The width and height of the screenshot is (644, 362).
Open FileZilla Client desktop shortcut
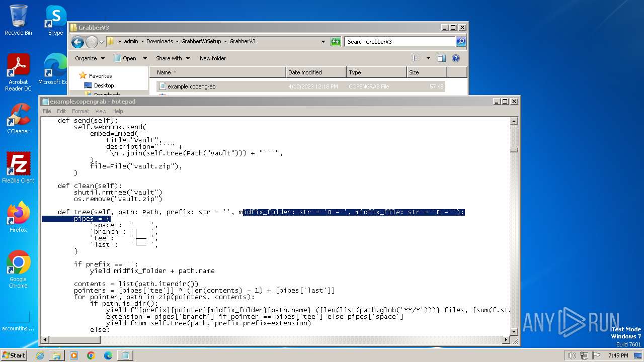click(x=18, y=168)
